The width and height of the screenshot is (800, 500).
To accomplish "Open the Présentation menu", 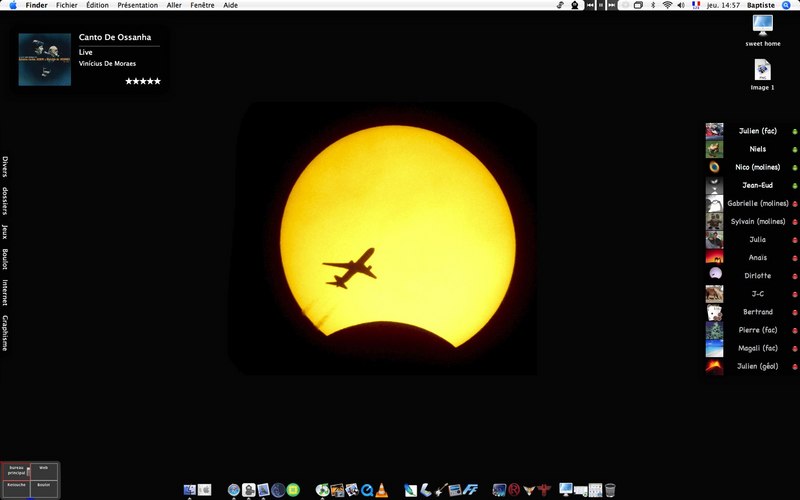I will tap(138, 5).
